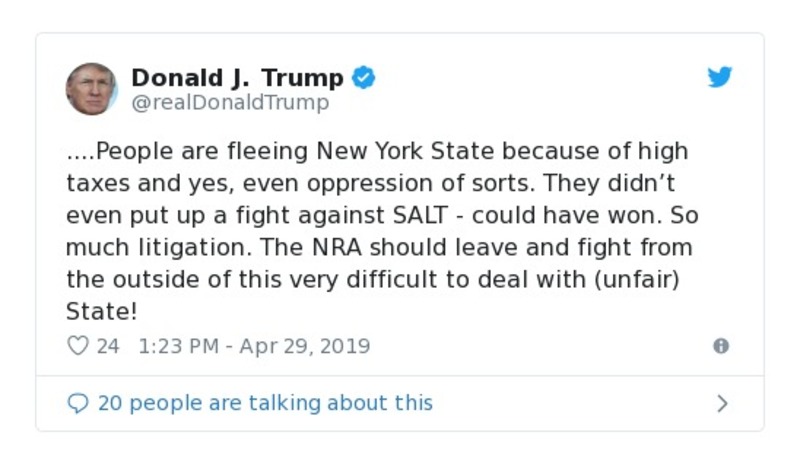Like the tweet with the heart icon
Image resolution: width=800 pixels, height=467 pixels.
click(77, 346)
